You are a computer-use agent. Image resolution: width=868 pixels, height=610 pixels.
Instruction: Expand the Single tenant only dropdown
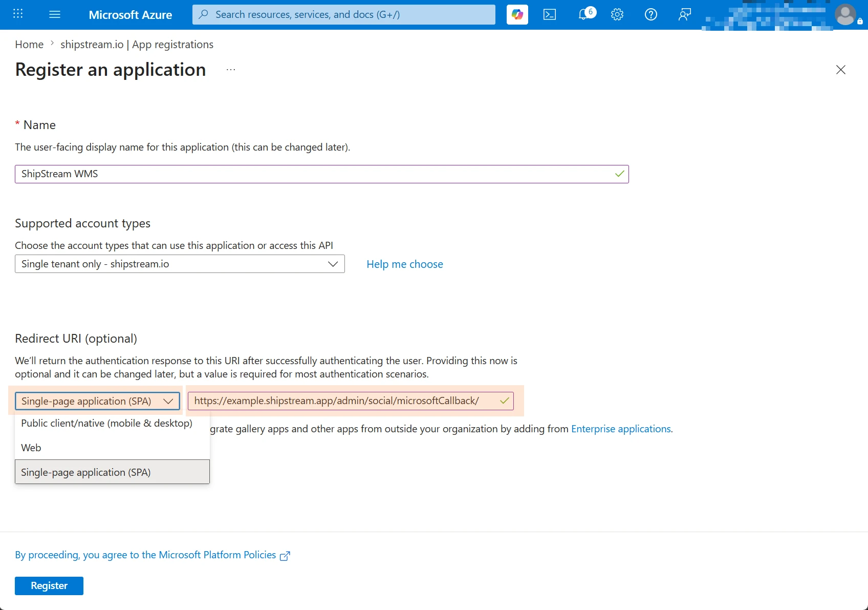tap(180, 264)
